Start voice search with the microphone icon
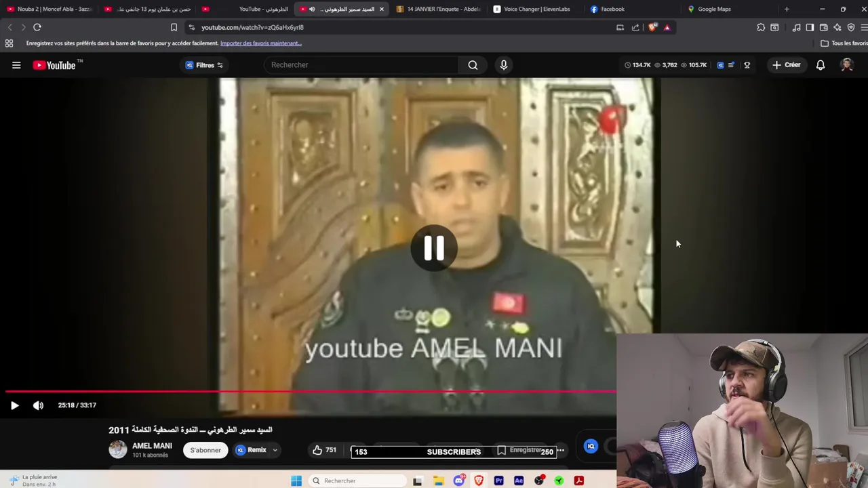This screenshot has height=488, width=868. (503, 65)
